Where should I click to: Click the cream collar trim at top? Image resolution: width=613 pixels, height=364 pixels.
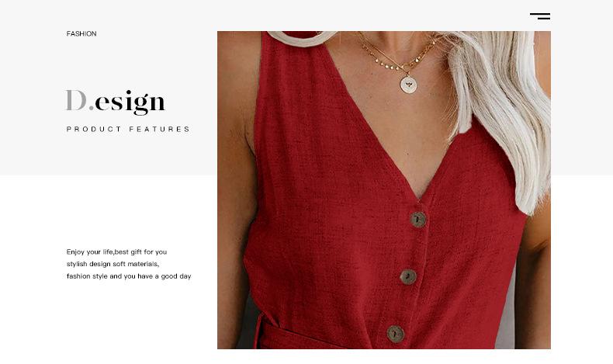point(301,38)
